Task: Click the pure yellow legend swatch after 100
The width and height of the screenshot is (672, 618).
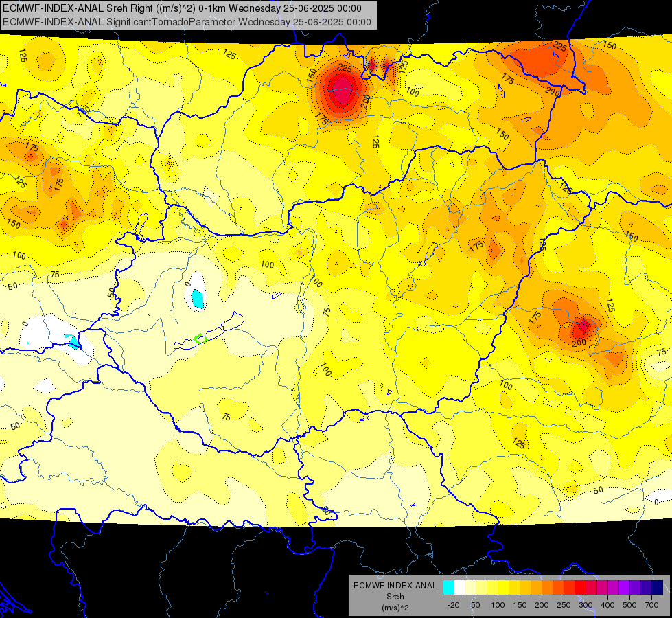Action: 504,587
